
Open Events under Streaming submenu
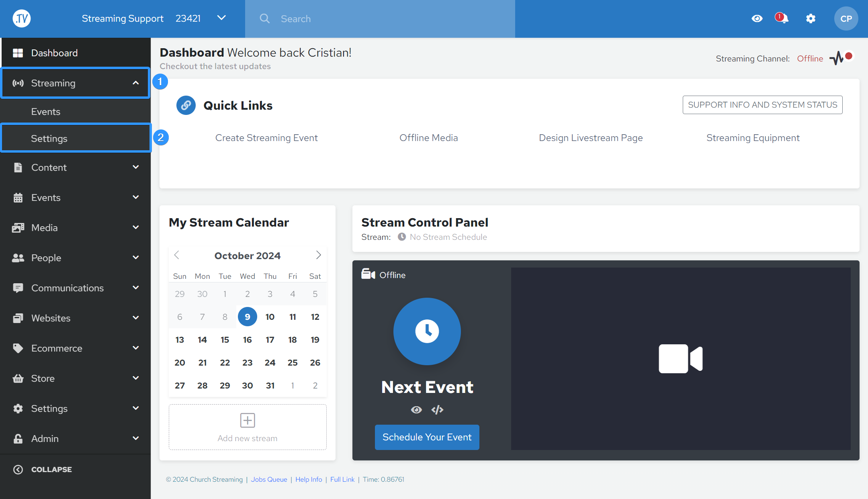(x=46, y=112)
